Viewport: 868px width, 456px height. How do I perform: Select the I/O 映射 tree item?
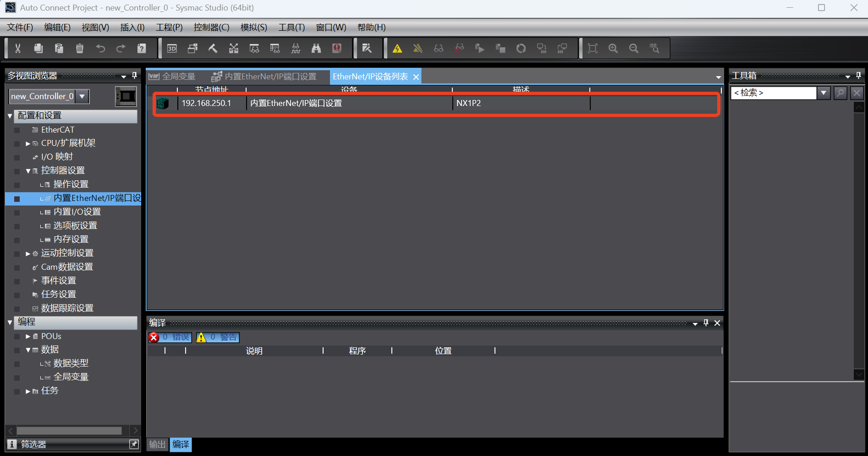[57, 157]
